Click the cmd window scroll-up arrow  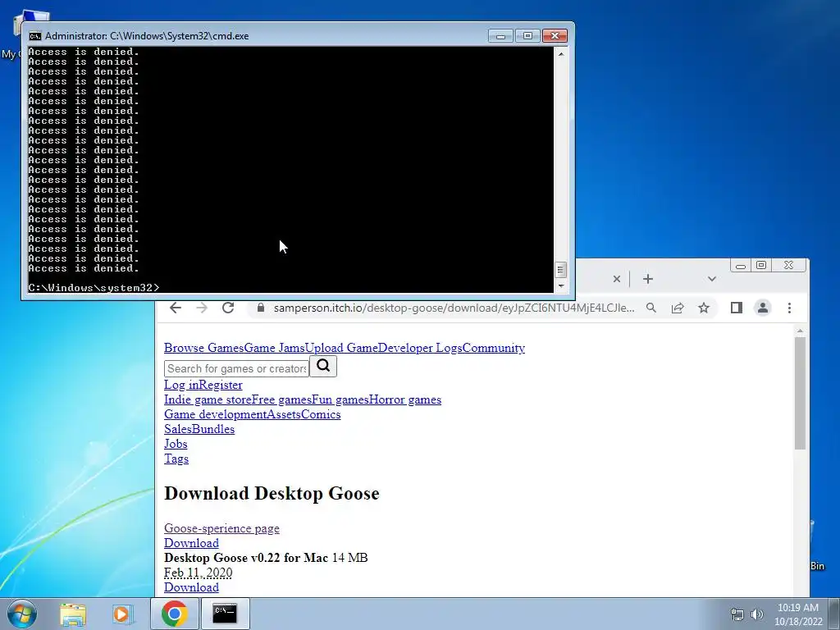[x=560, y=53]
